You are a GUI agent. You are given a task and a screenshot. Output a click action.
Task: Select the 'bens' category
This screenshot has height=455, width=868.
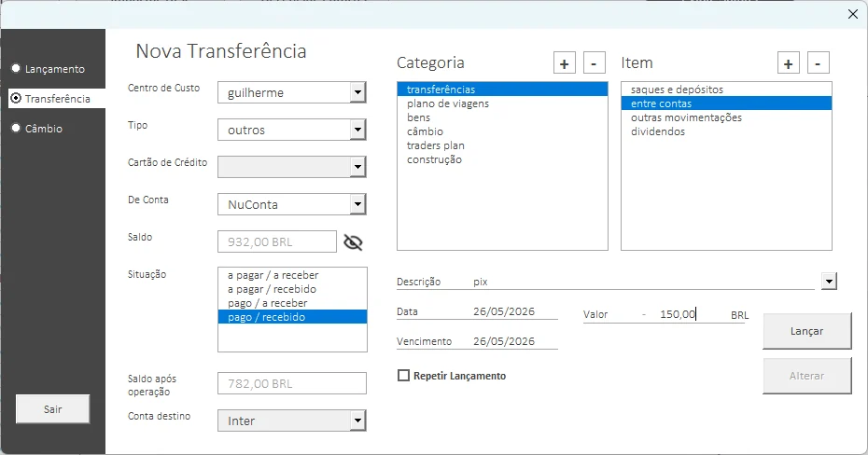coord(502,117)
